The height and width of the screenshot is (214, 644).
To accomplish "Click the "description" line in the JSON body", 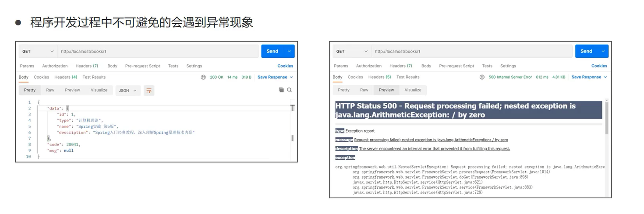I will 126,132.
